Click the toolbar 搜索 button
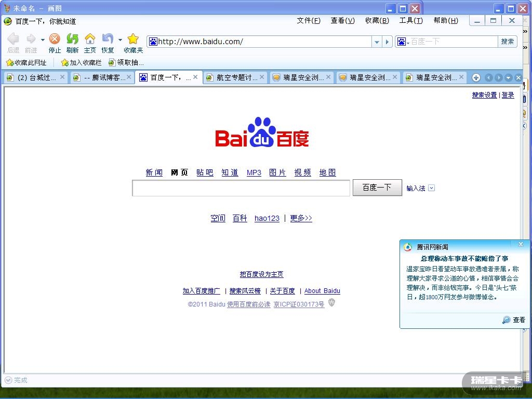532x399 pixels. click(507, 42)
